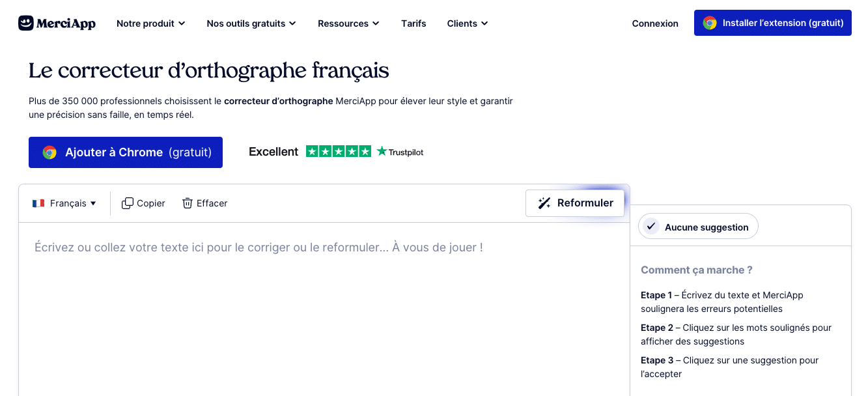The height and width of the screenshot is (396, 868).
Task: Click Ajouter à Chrome (gratuit) button
Action: point(126,152)
